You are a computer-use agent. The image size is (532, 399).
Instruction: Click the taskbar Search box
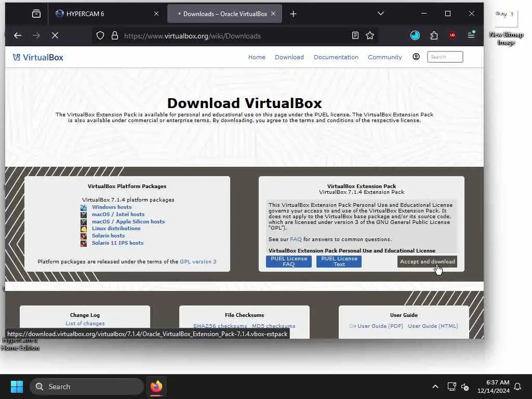click(x=87, y=387)
